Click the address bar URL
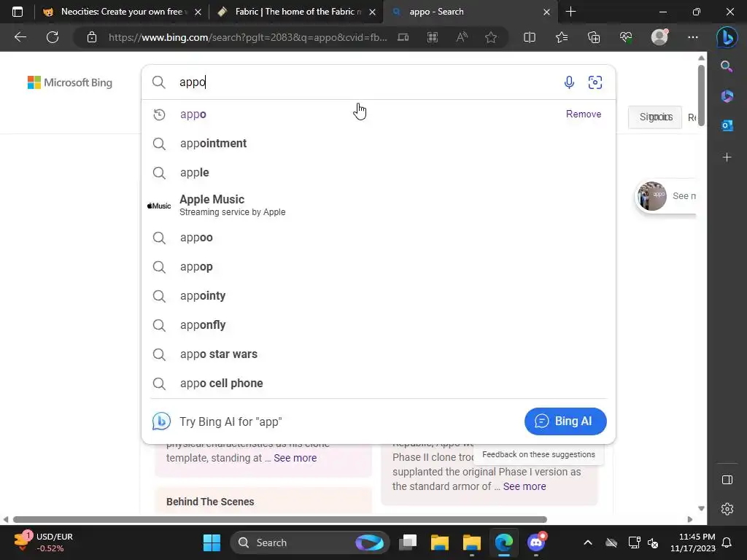The image size is (747, 560). 248,37
